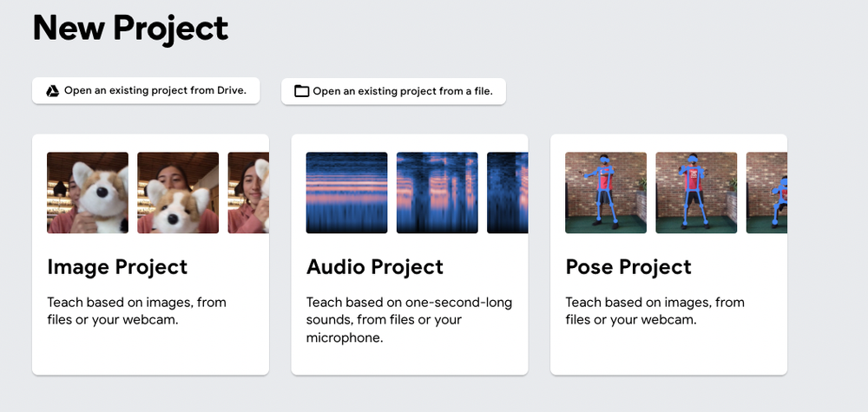
Task: Click first spectrogram thumbnail in Audio Project
Action: click(347, 193)
